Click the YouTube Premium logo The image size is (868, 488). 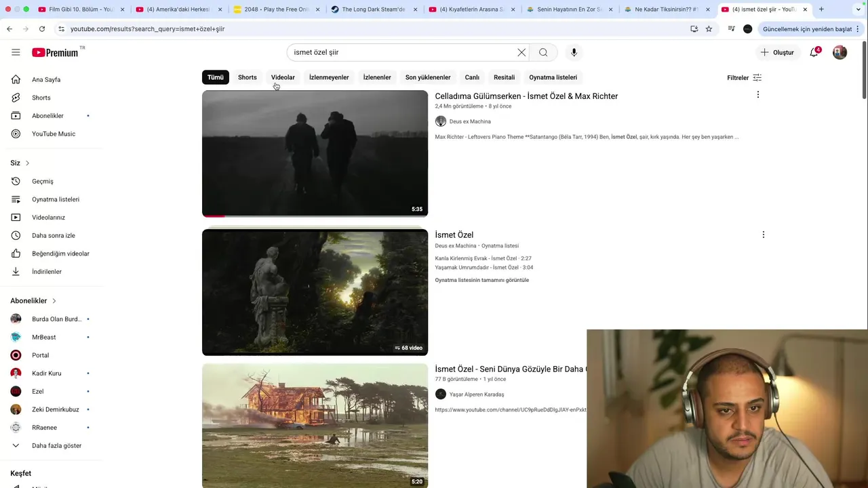coord(55,52)
